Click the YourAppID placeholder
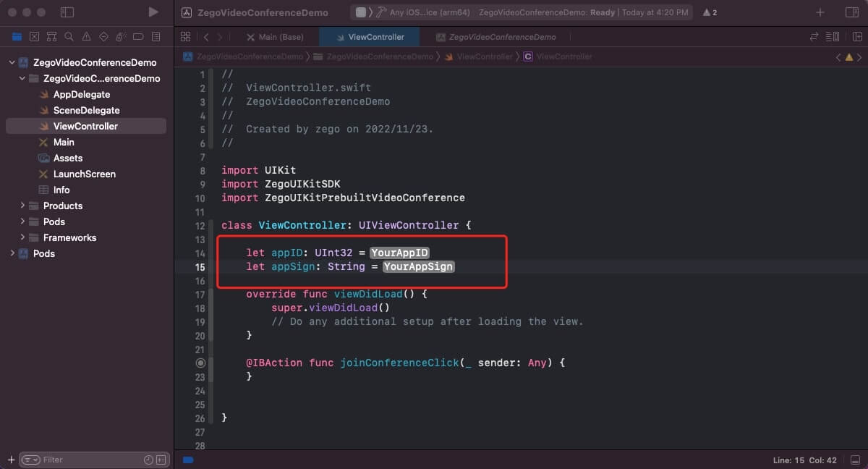Screen dimensions: 868x469 tap(399, 253)
